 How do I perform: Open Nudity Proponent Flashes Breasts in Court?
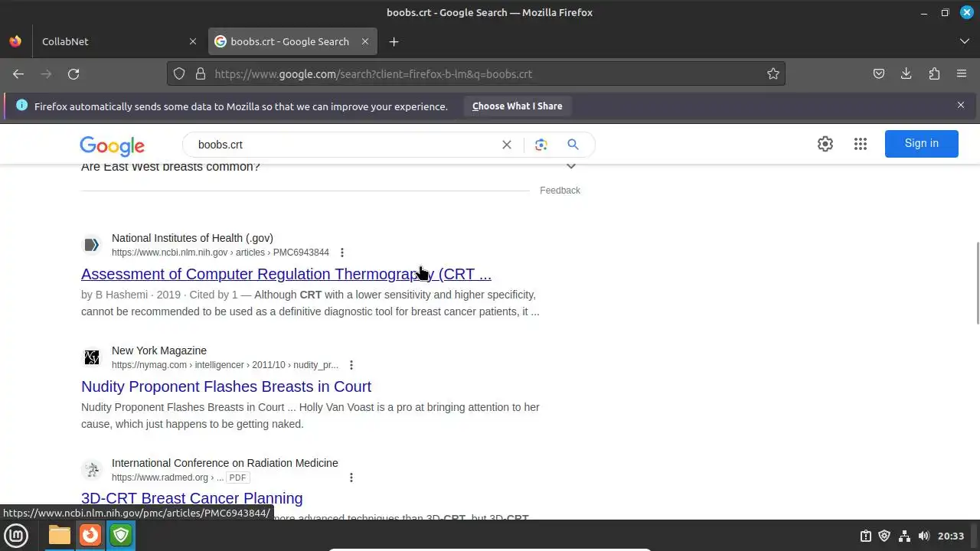coord(226,386)
